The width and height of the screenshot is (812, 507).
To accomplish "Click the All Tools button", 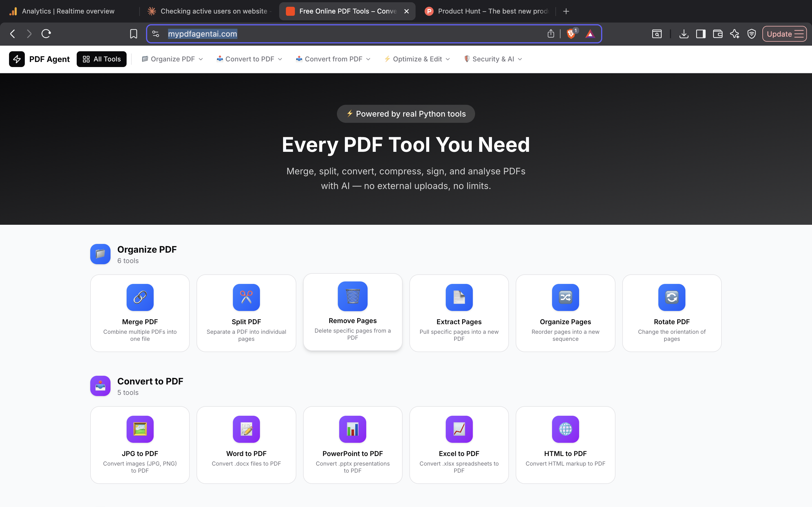I will pos(101,59).
